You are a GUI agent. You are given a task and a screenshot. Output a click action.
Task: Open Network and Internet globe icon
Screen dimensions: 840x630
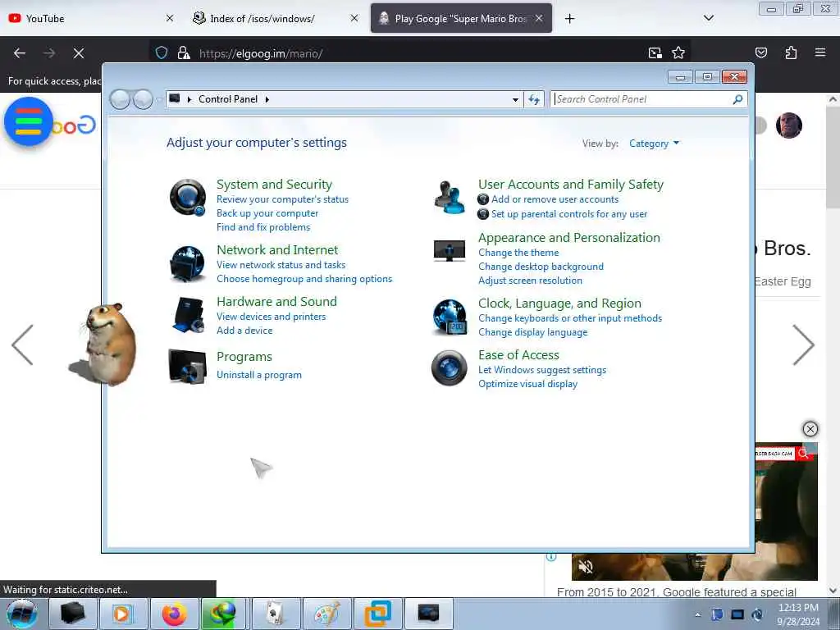(188, 263)
